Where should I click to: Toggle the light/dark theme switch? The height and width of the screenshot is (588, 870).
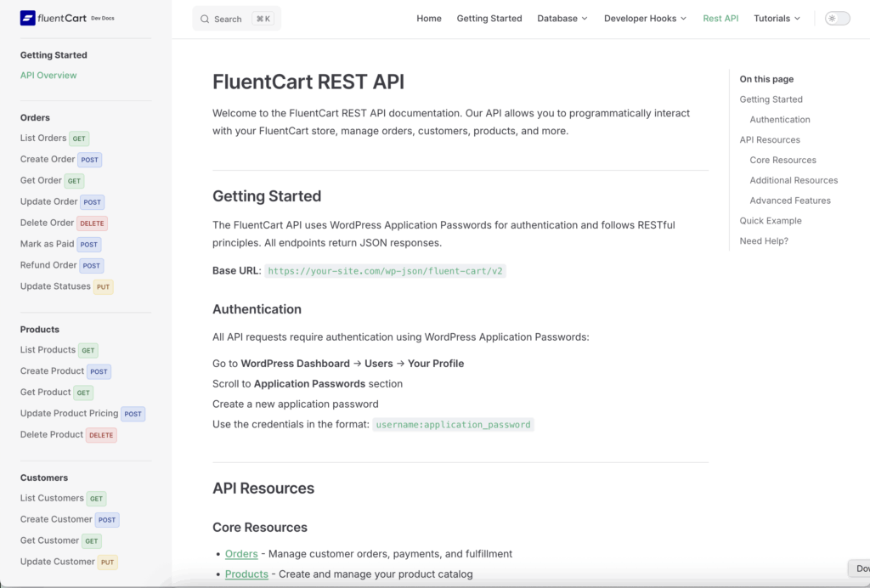pos(837,19)
